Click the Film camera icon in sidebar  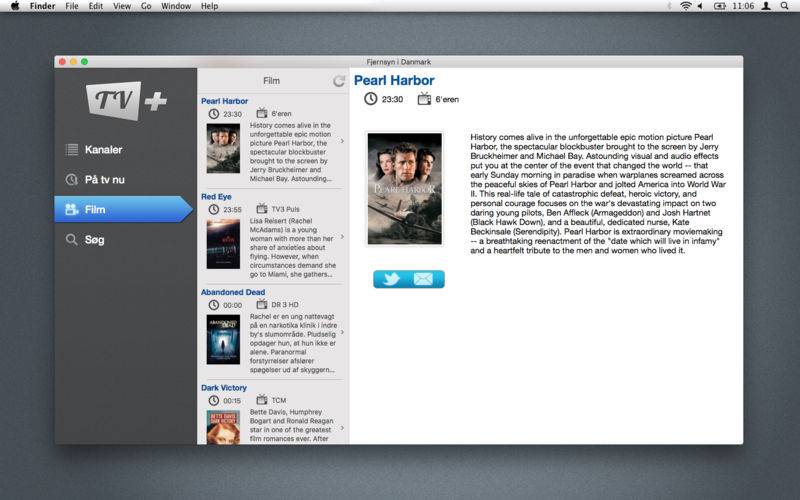pyautogui.click(x=71, y=210)
